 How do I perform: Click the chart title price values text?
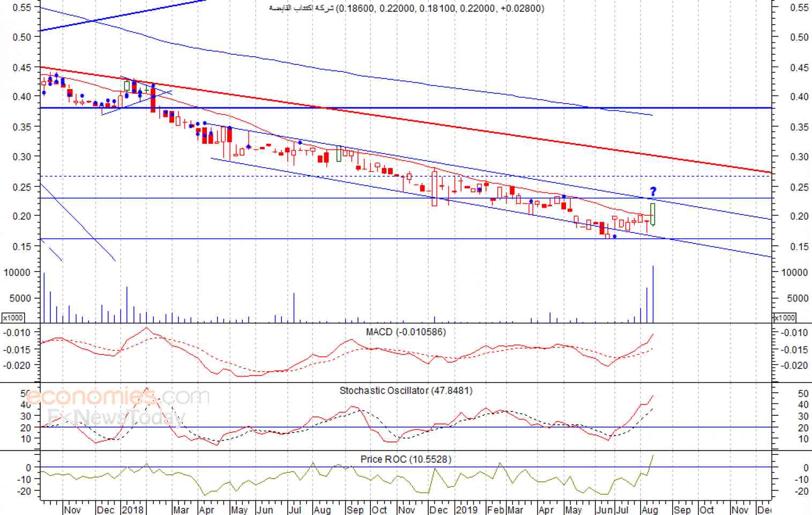click(x=440, y=8)
